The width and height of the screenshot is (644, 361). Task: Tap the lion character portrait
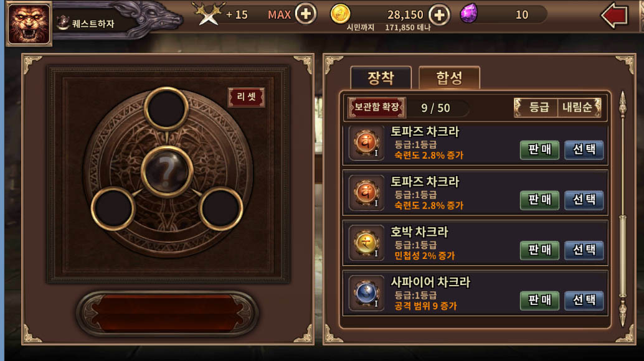pos(29,24)
